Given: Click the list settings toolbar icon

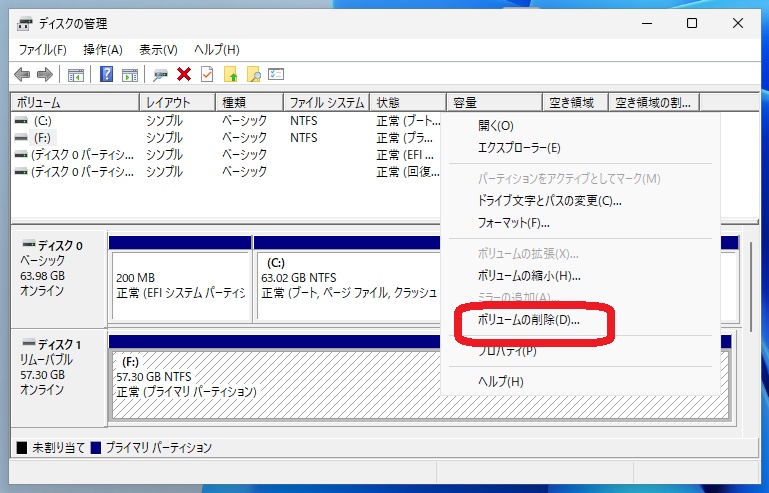Looking at the screenshot, I should click(x=276, y=75).
